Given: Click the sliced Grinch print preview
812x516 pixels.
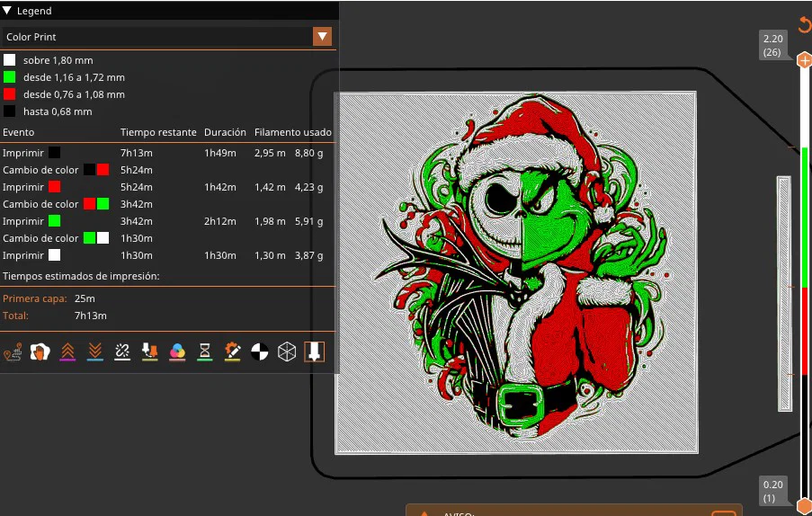Looking at the screenshot, I should point(516,272).
